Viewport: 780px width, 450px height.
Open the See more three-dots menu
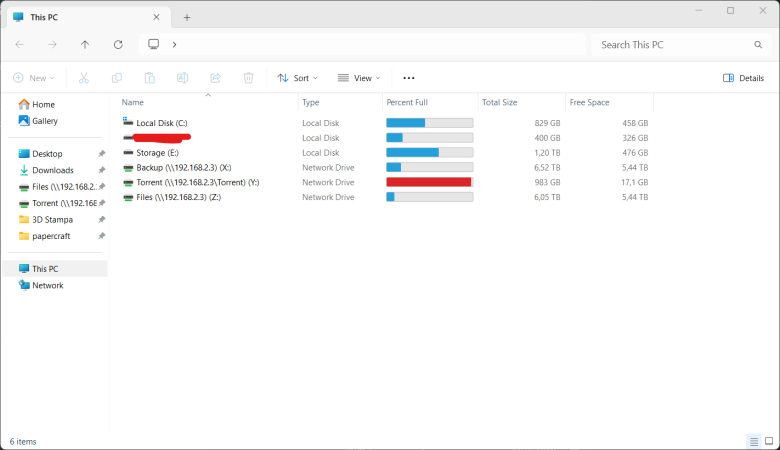pos(408,78)
